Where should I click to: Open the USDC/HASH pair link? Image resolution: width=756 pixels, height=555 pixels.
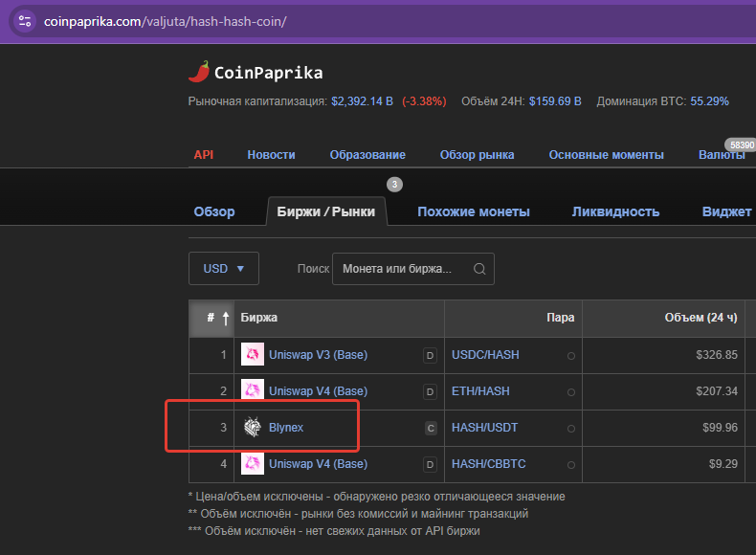pos(485,355)
